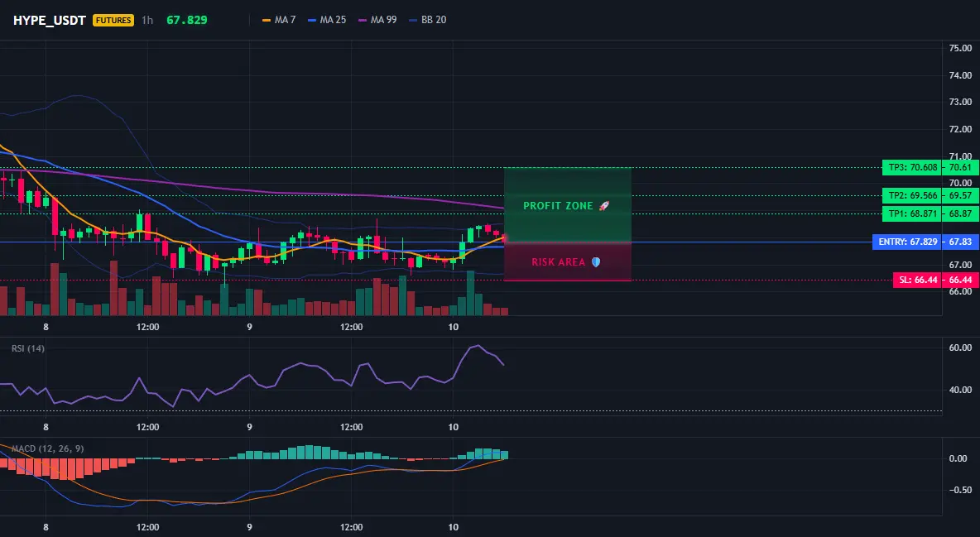This screenshot has height=537, width=980.
Task: Click the RSI (14) indicator label
Action: [x=28, y=348]
